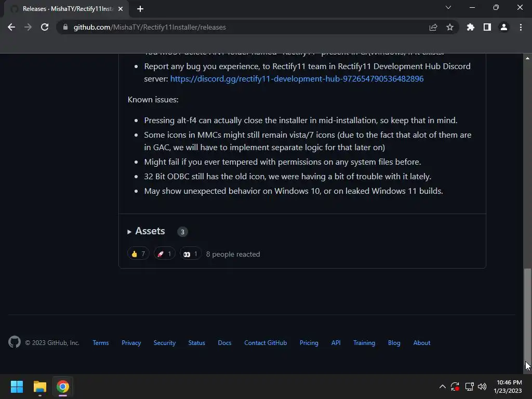Open the Chrome profile avatar
532x399 pixels.
[x=504, y=27]
